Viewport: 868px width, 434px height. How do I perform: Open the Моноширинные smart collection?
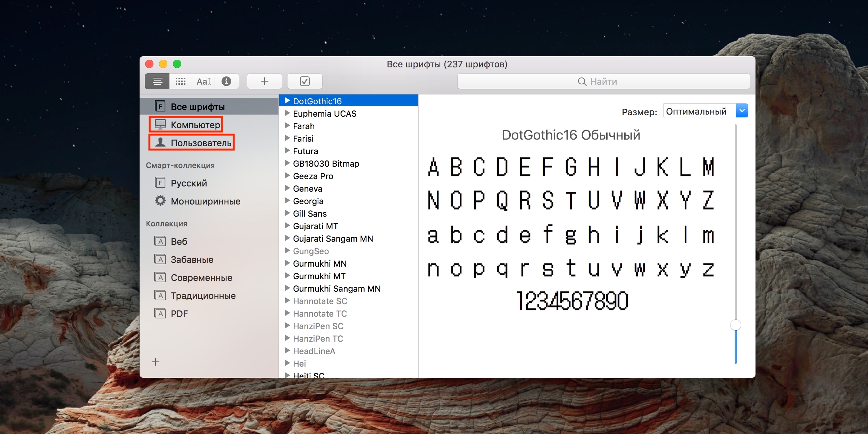pyautogui.click(x=209, y=201)
